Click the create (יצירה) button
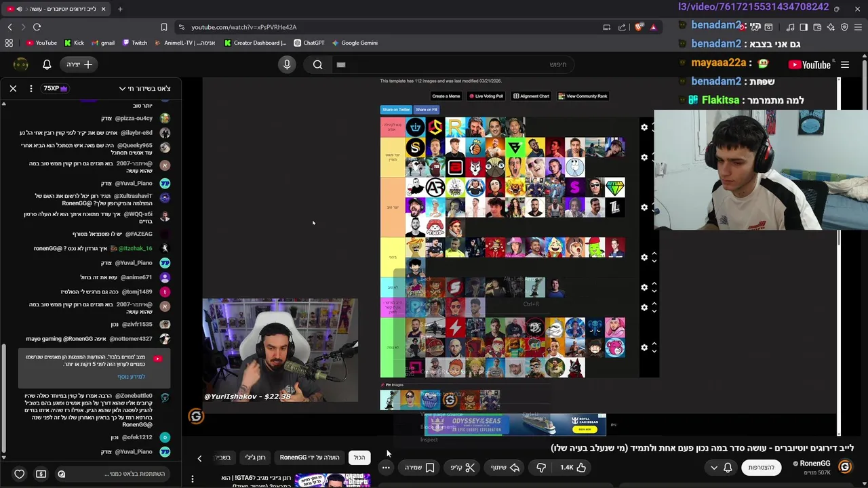 79,64
